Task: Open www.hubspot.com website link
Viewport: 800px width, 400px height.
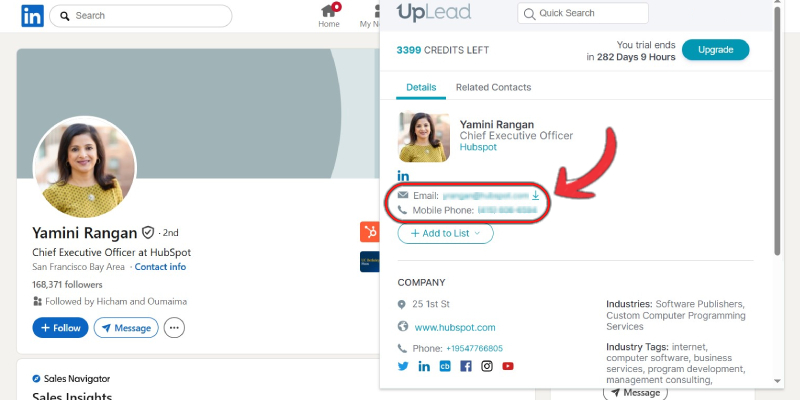Action: coord(455,328)
